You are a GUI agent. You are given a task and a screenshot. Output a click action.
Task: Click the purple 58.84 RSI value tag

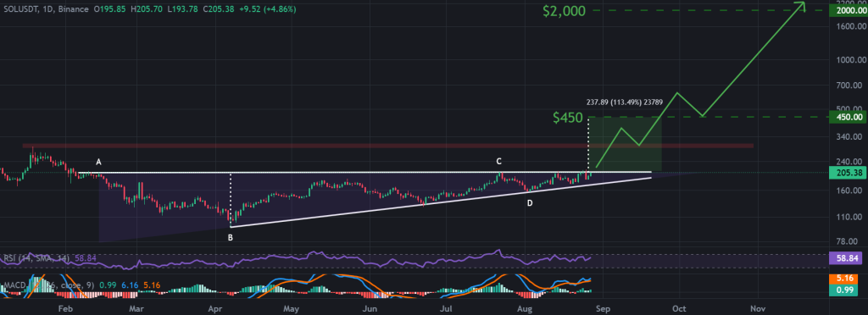847,258
